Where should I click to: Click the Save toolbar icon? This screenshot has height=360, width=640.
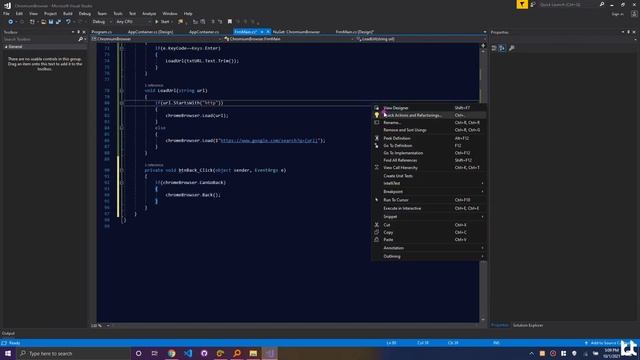pyautogui.click(x=51, y=22)
